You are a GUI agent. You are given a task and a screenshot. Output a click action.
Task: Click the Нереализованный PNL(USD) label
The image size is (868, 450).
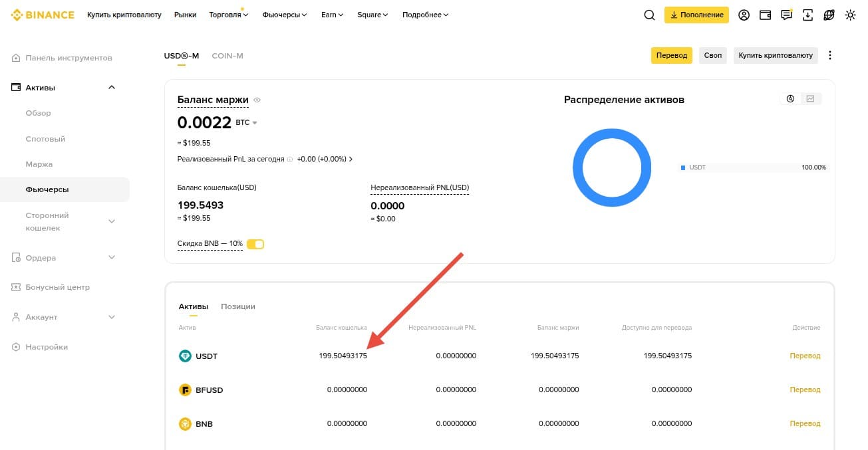(x=420, y=187)
